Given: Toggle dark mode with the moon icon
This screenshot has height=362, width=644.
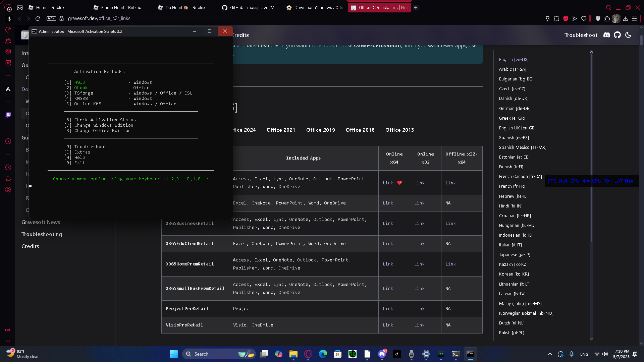Looking at the screenshot, I should (x=628, y=35).
